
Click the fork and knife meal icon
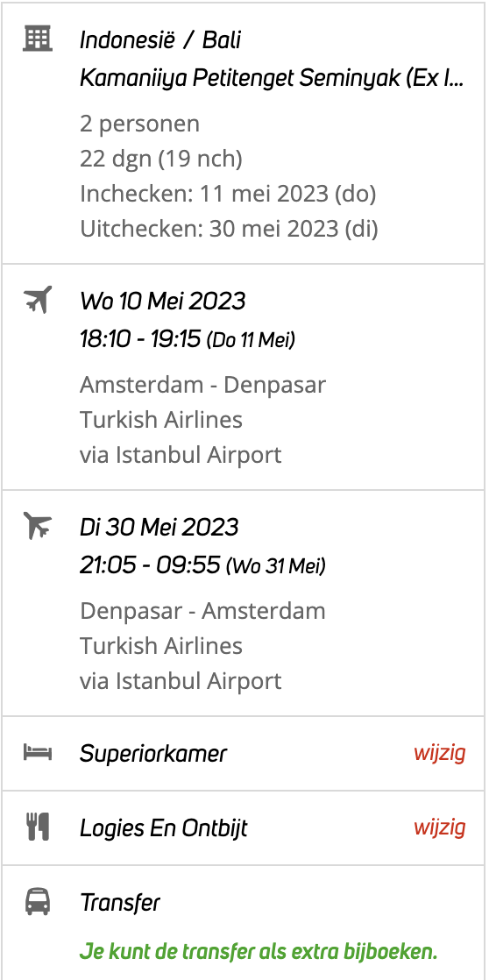pyautogui.click(x=38, y=827)
